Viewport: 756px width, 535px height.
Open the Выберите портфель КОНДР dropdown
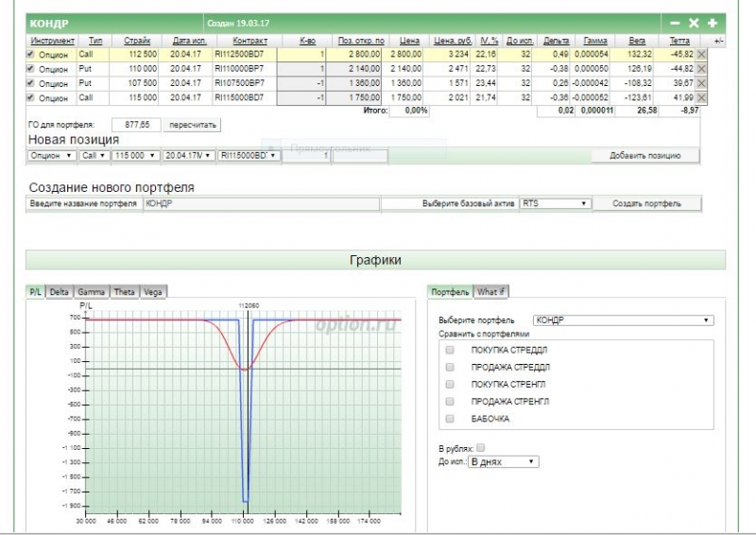(x=623, y=320)
